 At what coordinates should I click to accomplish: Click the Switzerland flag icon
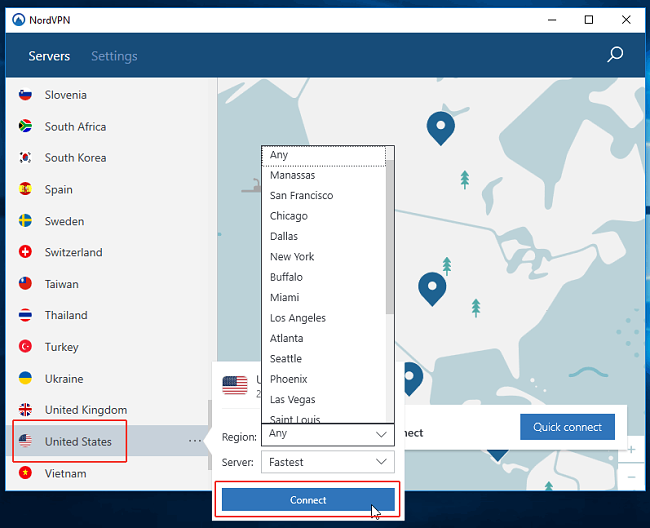(x=25, y=252)
